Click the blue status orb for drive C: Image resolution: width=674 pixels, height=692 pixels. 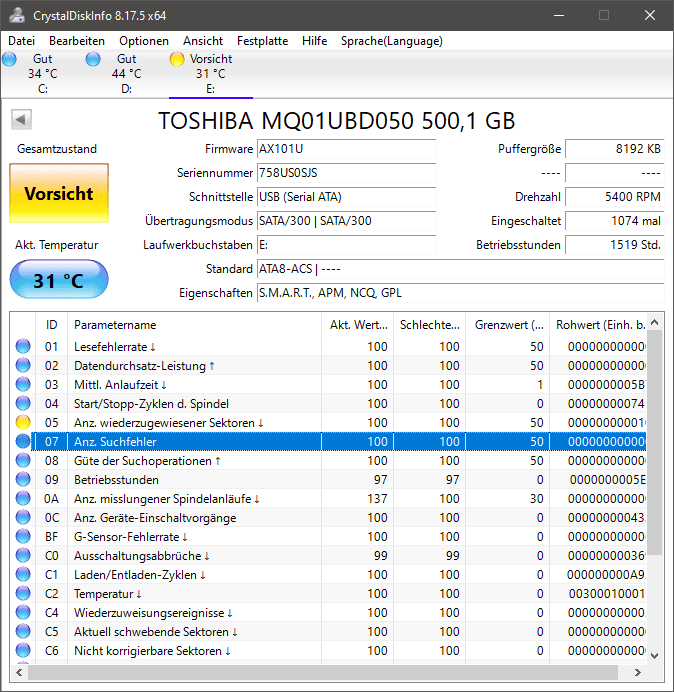pyautogui.click(x=9, y=59)
